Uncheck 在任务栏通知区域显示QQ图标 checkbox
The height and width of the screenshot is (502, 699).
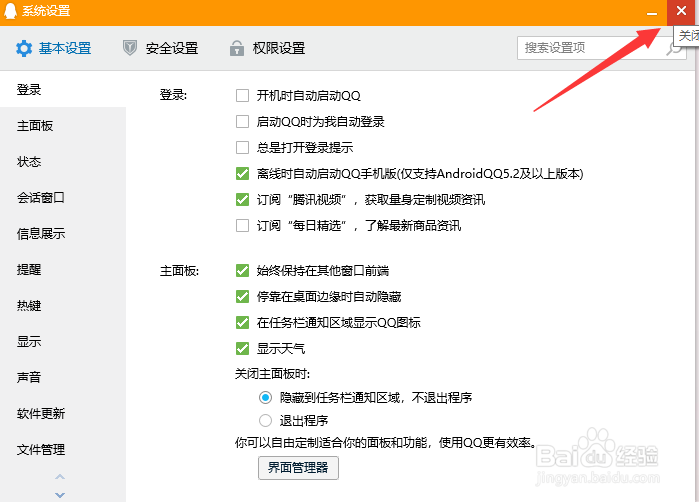coord(243,322)
